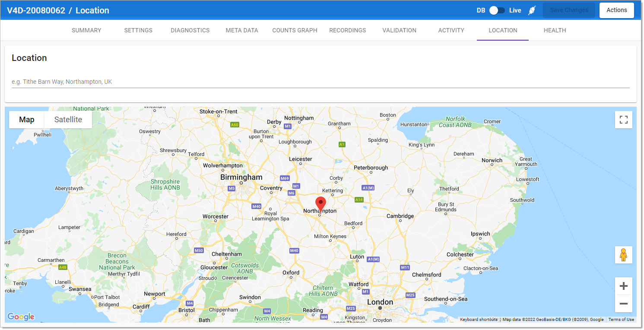Click the Leicester label on map
Screen dimensions: 644x330
point(300,159)
